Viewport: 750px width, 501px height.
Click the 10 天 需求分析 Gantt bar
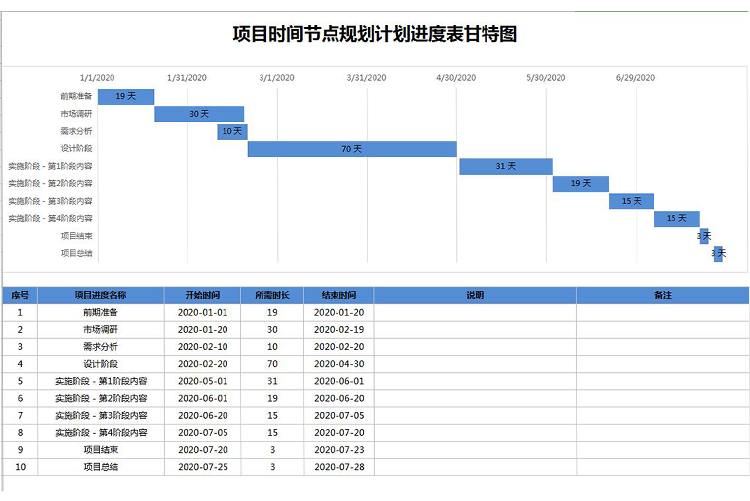point(232,131)
